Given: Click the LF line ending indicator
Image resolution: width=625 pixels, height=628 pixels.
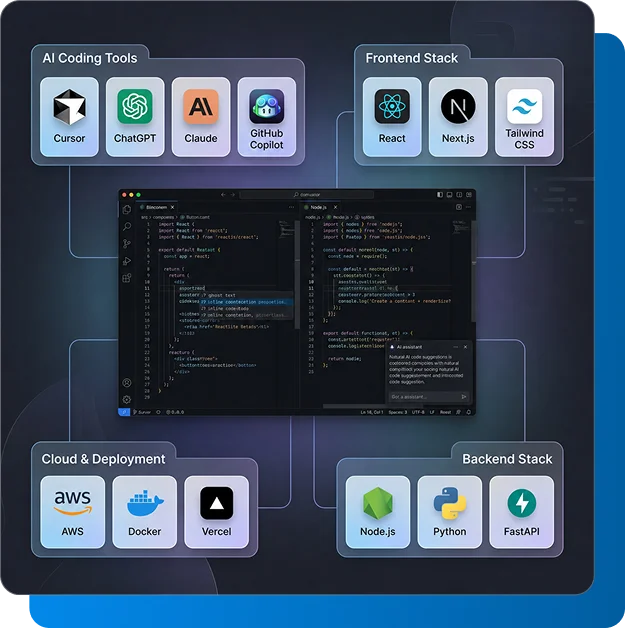Looking at the screenshot, I should click(x=432, y=412).
